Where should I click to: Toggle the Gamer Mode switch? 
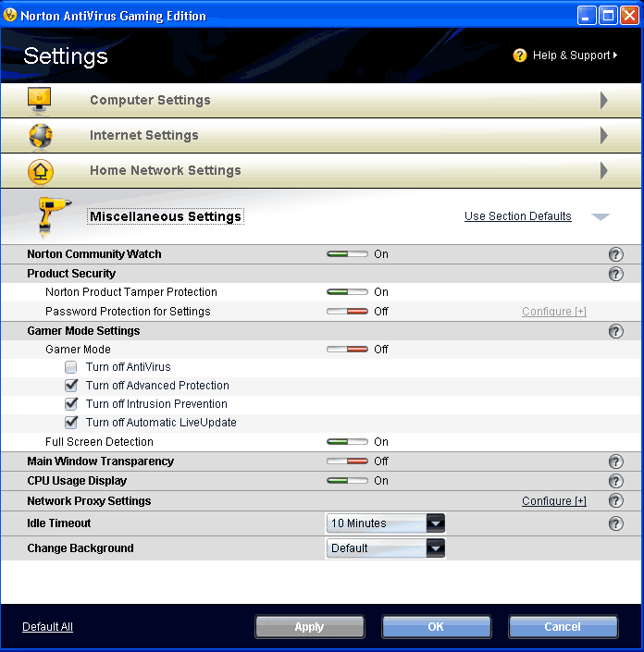[x=347, y=350]
